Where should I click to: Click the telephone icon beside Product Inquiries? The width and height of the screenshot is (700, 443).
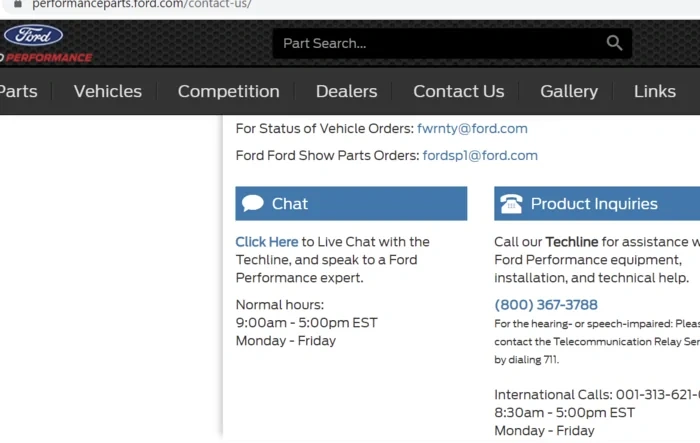coord(511,204)
